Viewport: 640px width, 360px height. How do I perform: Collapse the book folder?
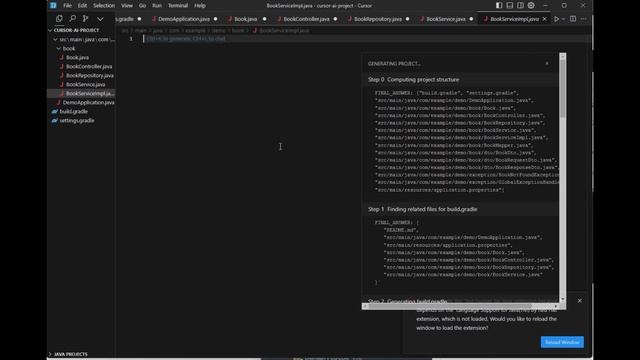[69, 49]
